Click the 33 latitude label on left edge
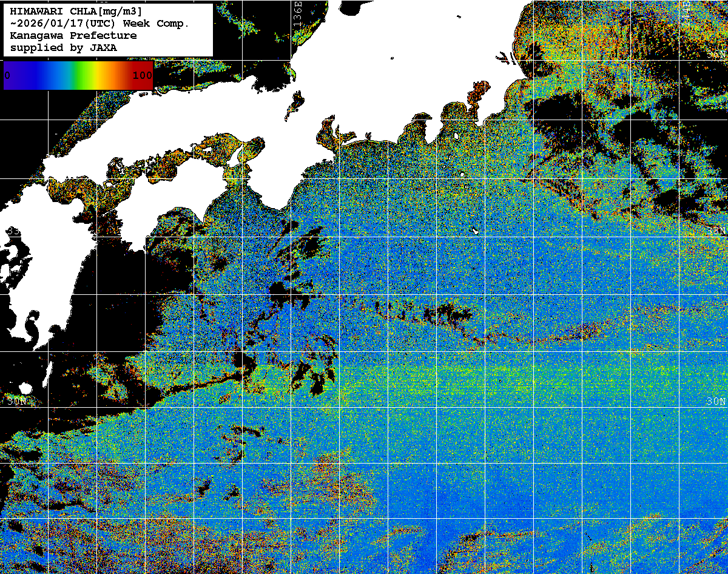Viewport: 728px width, 574px height. pos(12,231)
